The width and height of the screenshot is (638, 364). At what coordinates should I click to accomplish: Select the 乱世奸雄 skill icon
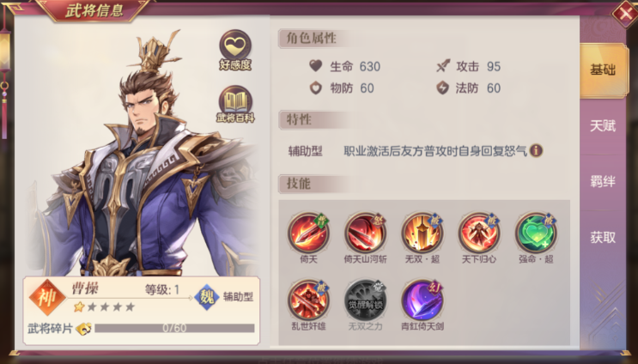point(308,300)
